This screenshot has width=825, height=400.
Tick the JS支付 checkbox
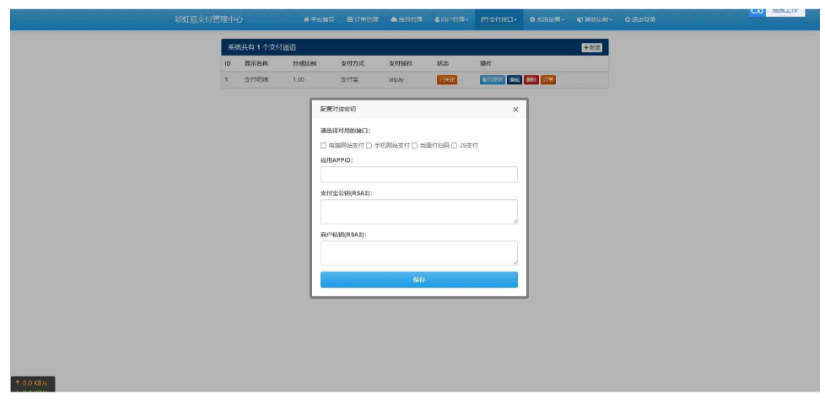tap(454, 145)
